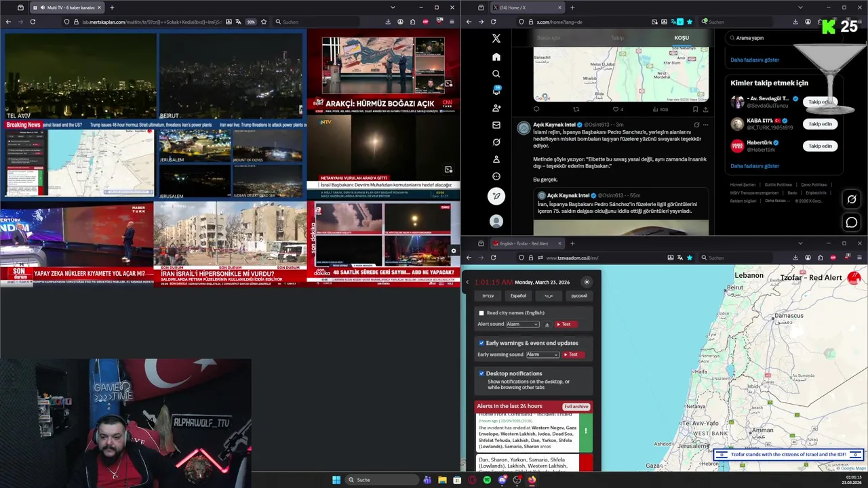Open picture-in-picture on NTV stream
This screenshot has width=868, height=488.
click(x=448, y=169)
